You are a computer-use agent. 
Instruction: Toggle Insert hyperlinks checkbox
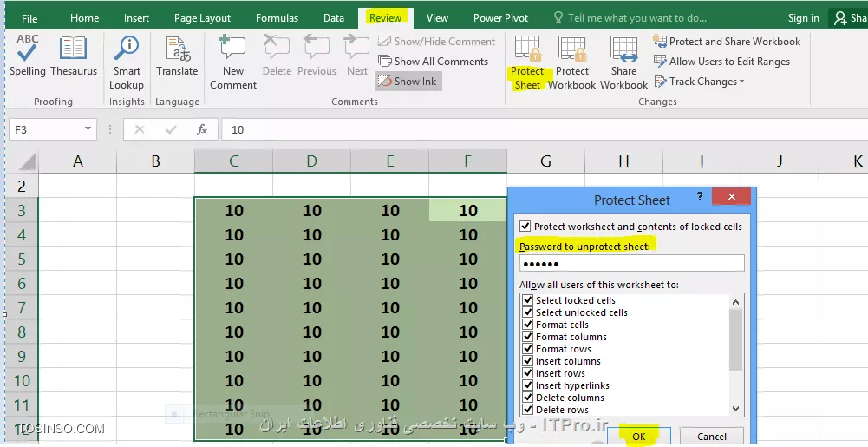pyautogui.click(x=527, y=385)
